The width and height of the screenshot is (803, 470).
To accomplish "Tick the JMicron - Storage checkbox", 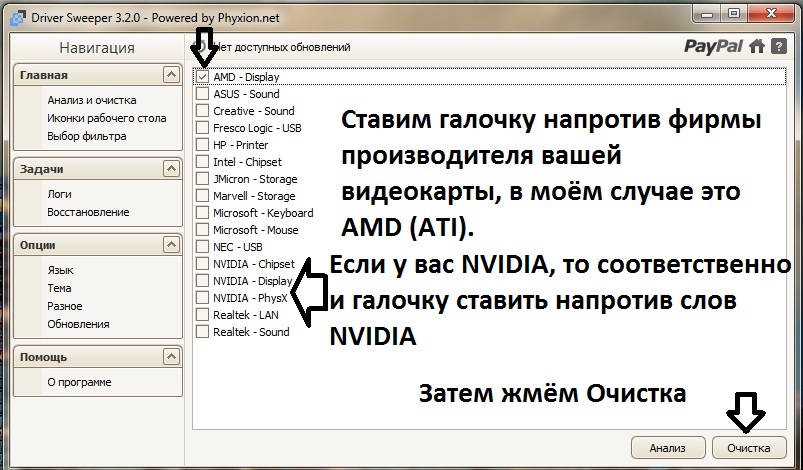I will (x=203, y=179).
